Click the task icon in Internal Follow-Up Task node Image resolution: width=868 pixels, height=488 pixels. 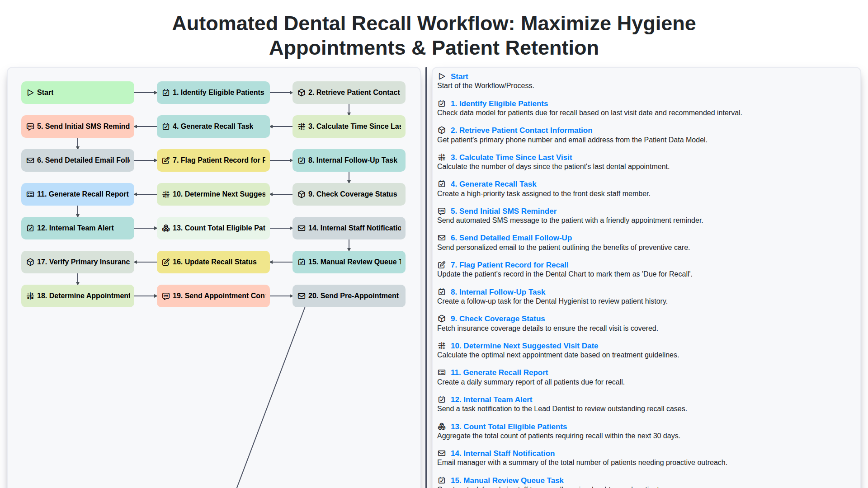click(x=302, y=160)
